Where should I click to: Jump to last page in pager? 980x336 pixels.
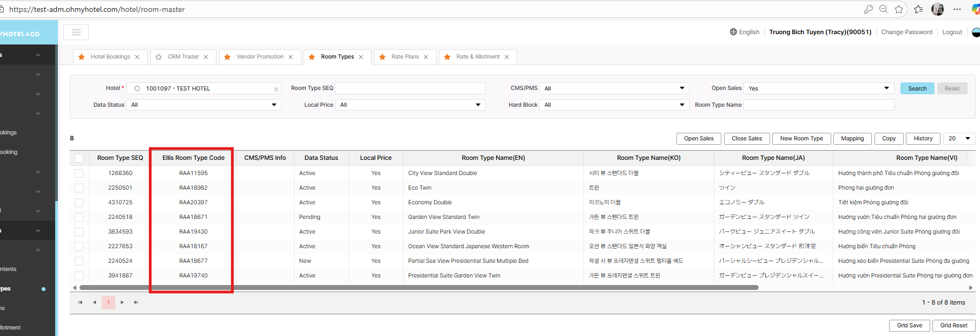(x=136, y=302)
